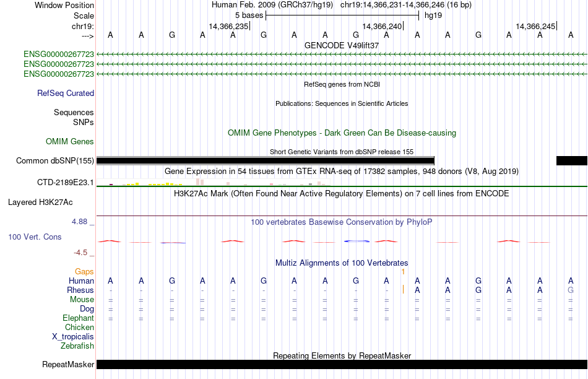Click the H3K27Ac Mark ENCODE track title

342,194
